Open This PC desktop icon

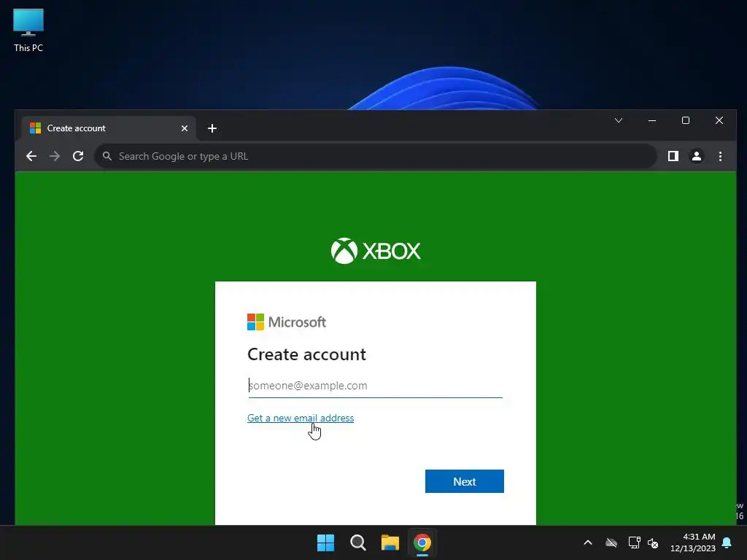tap(28, 31)
